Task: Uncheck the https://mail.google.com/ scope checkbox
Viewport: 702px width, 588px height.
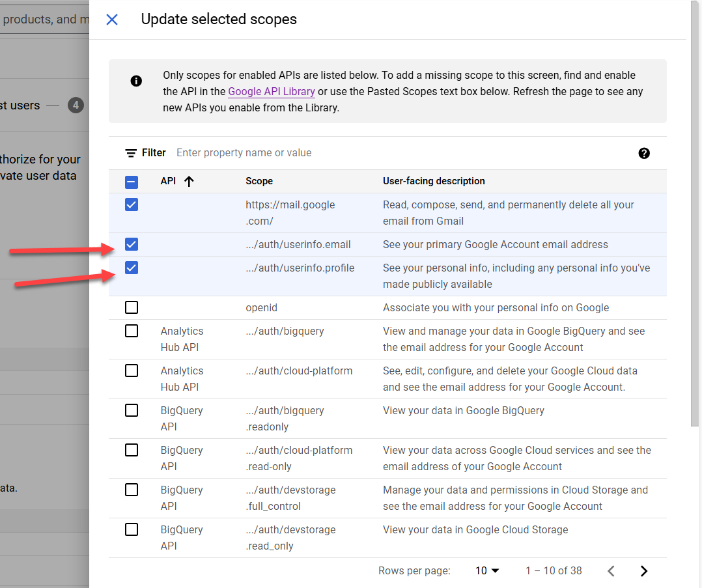Action: click(132, 204)
